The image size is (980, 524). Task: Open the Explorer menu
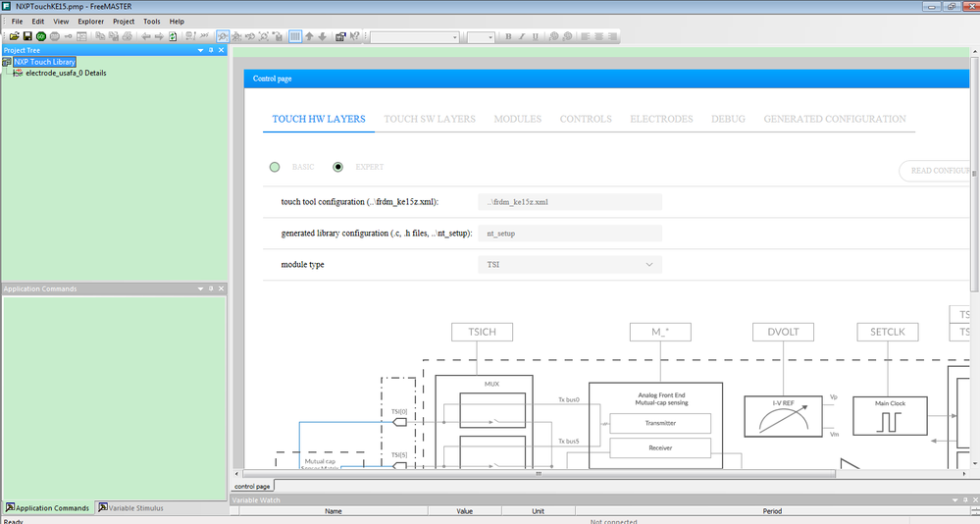(x=90, y=22)
